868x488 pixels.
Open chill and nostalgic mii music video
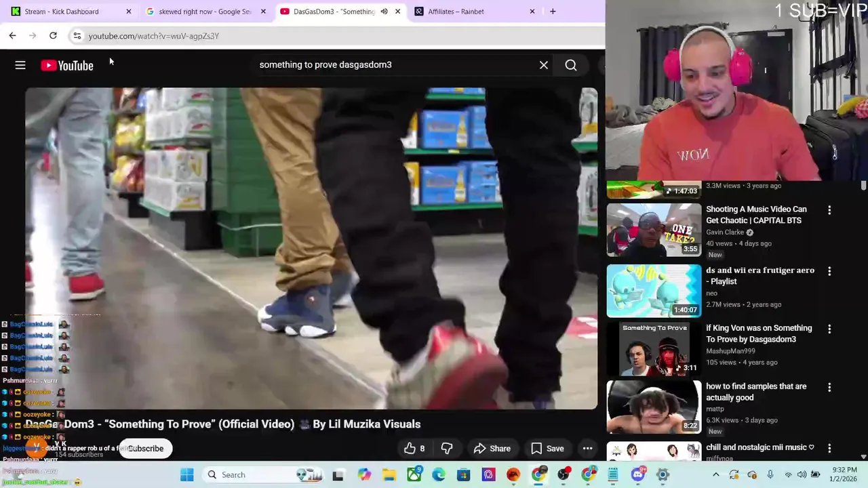[x=760, y=447]
